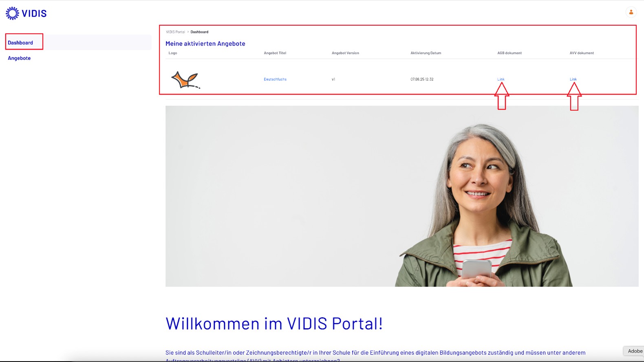Click the Deutschfuchs fox logo
644x362 pixels.
click(x=185, y=79)
